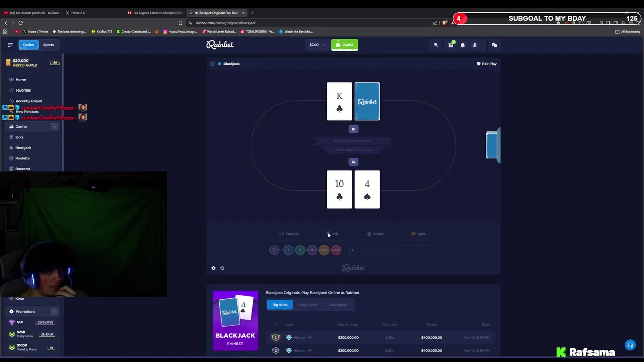Reload the page with the browser refresh icon
Screen dimensions: 644x362
[x=21, y=23]
